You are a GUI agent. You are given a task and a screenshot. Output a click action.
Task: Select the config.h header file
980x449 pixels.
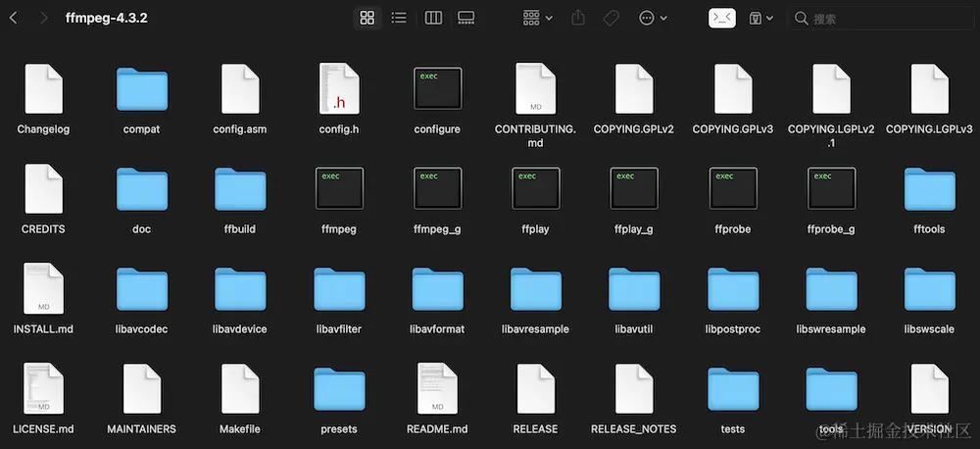339,89
